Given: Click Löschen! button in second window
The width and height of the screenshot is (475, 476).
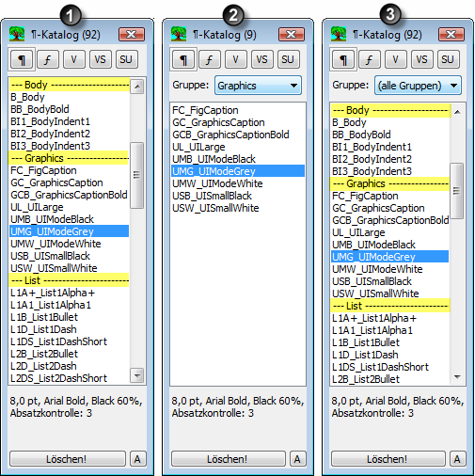Looking at the screenshot, I should (x=228, y=459).
